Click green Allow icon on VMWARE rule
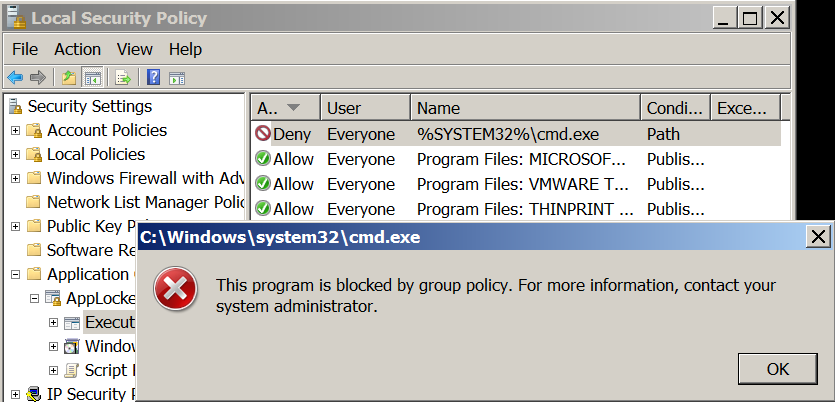 point(263,183)
